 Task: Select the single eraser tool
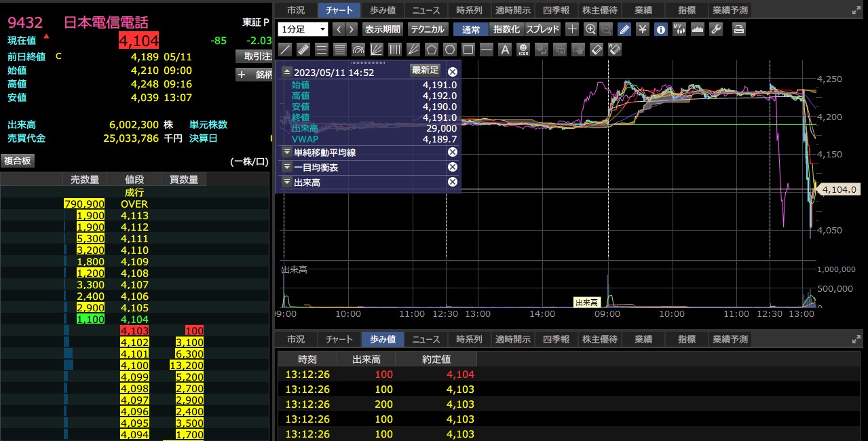pos(597,50)
